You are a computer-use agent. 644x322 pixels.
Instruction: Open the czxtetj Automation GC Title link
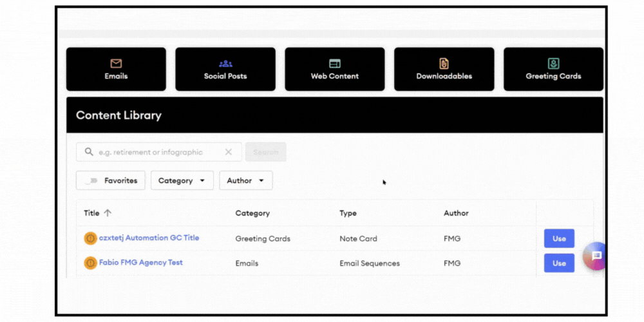click(149, 238)
